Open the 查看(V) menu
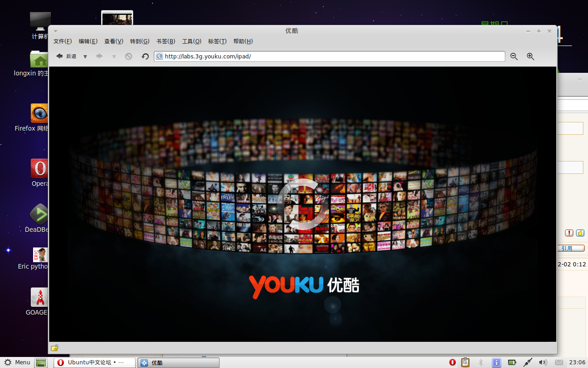 click(x=113, y=41)
